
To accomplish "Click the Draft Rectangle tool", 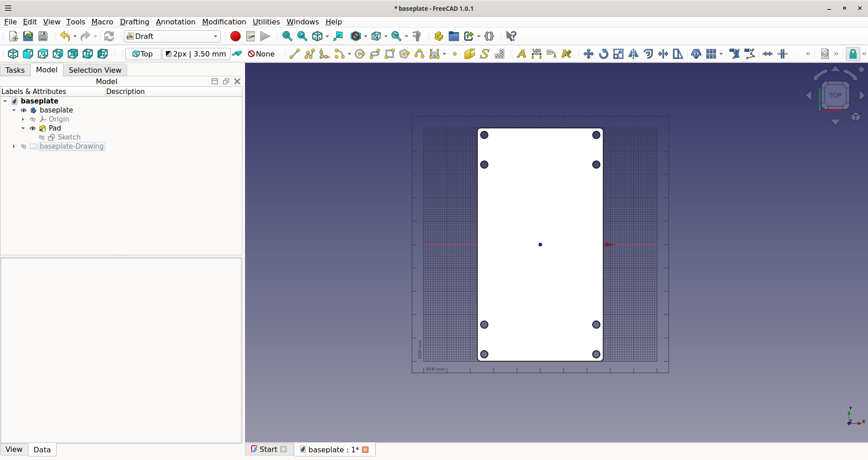I will 390,54.
